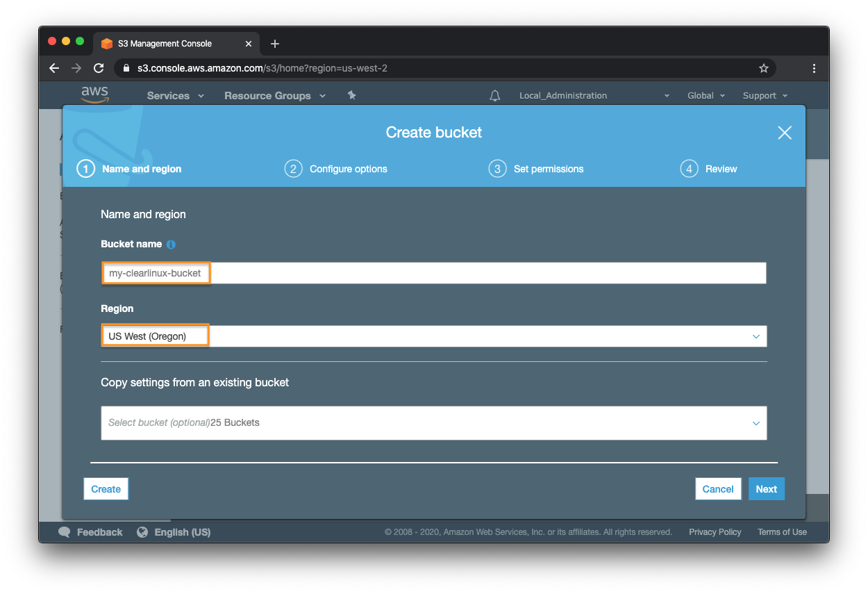Image resolution: width=868 pixels, height=594 pixels.
Task: Click step 1 circle in wizard
Action: point(85,169)
